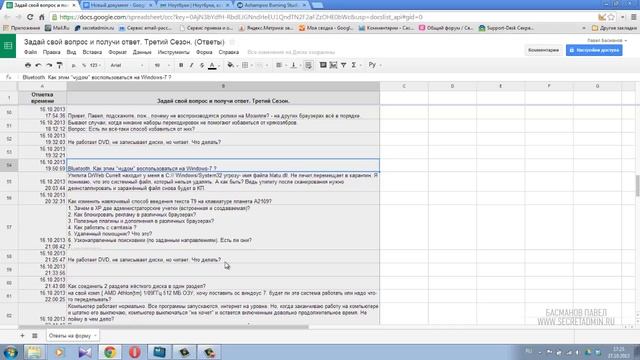The width and height of the screenshot is (640, 360).
Task: Click the Sheets home icon at top left
Action: pos(8,46)
